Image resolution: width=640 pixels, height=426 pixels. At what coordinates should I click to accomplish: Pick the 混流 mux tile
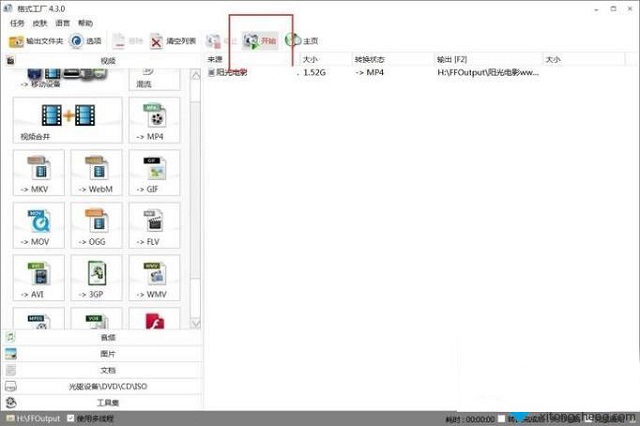(154, 79)
